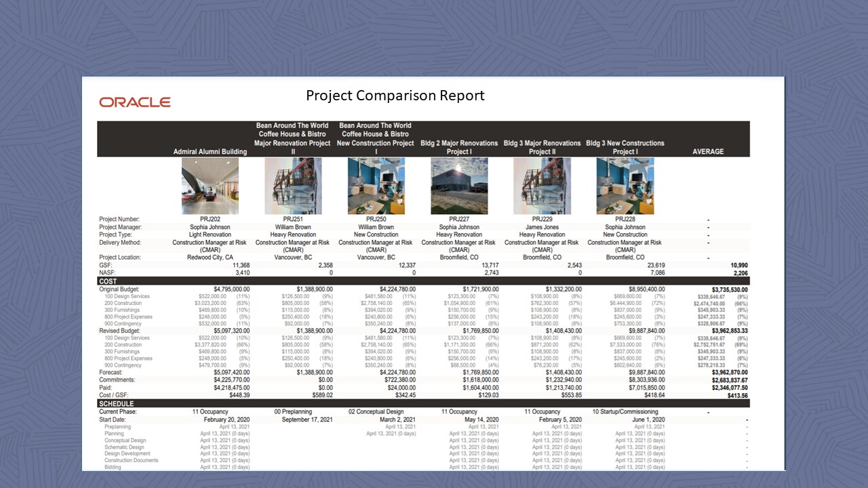Click project number PRJ228
This screenshot has height=488, width=868.
click(625, 220)
